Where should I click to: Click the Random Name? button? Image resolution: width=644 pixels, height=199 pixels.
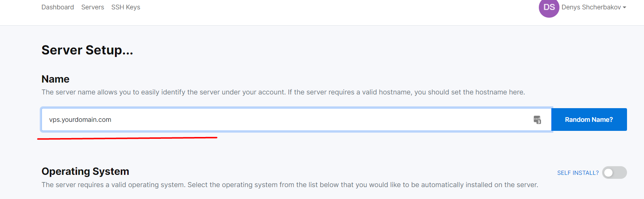pyautogui.click(x=589, y=120)
